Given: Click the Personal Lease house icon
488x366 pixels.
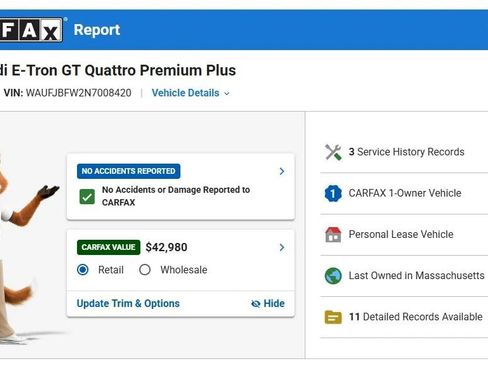Looking at the screenshot, I should (x=333, y=235).
